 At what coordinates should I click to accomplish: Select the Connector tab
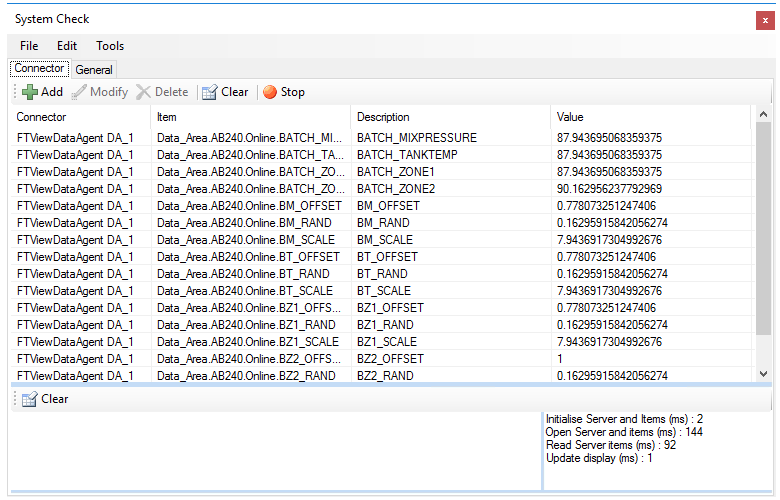pos(39,68)
